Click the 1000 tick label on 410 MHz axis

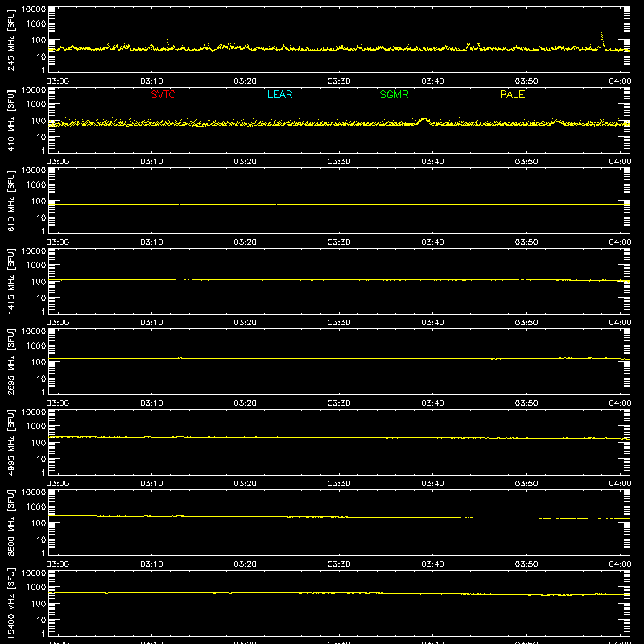pos(36,105)
